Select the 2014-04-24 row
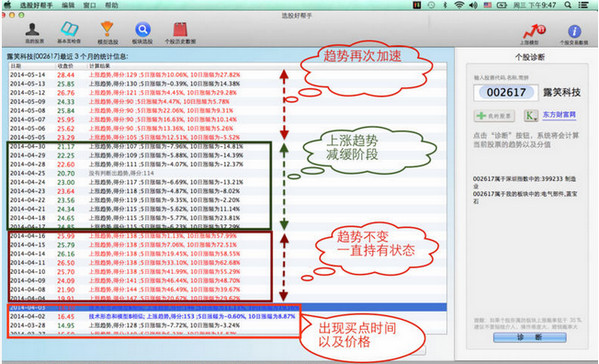The width and height of the screenshot is (599, 364). coord(228,182)
